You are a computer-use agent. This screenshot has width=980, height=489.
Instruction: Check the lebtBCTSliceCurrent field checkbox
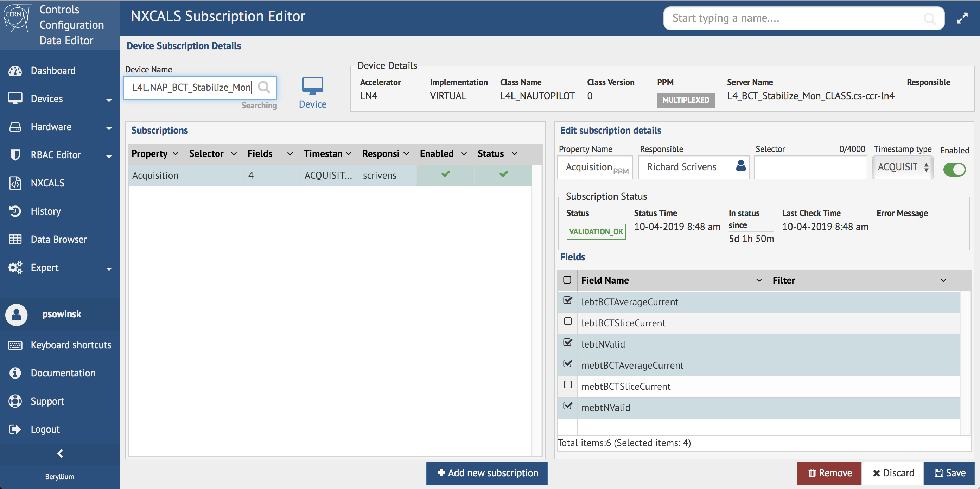coord(568,322)
